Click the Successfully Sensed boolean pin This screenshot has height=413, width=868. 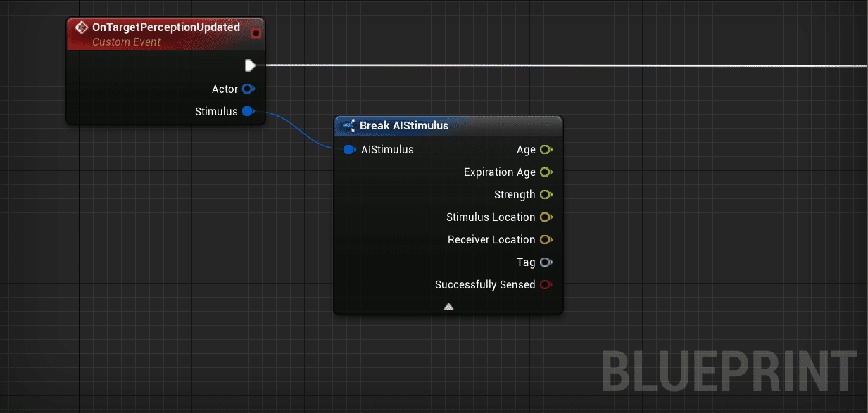click(546, 285)
